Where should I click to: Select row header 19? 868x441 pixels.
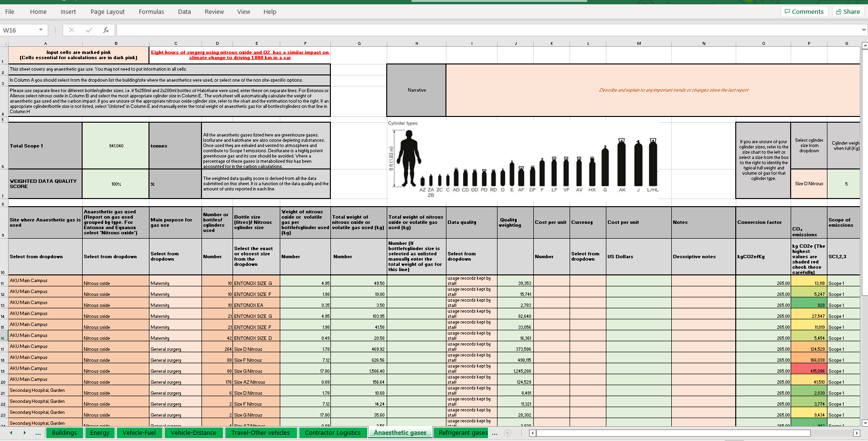click(x=4, y=369)
